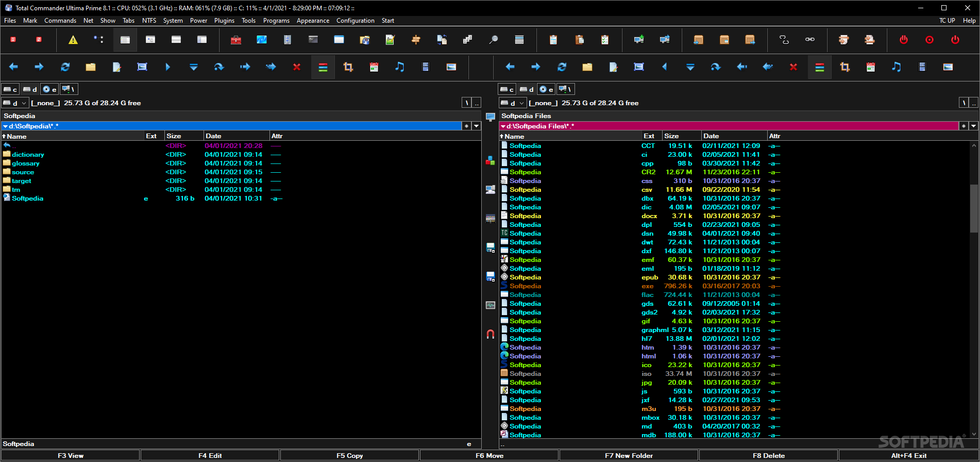980x462 pixels.
Task: Open the left panel drive dropdown
Action: tap(15, 103)
